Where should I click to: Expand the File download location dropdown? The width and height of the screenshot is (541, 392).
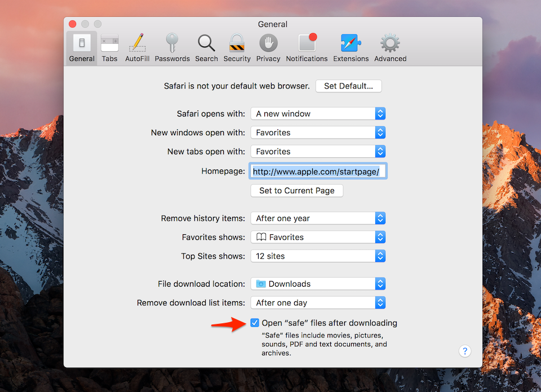point(318,284)
